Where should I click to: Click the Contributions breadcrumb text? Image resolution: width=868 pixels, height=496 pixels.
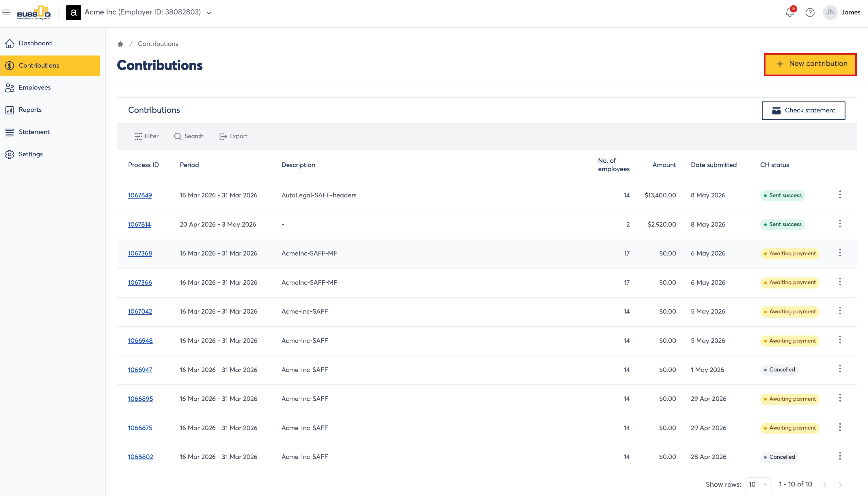click(x=158, y=44)
